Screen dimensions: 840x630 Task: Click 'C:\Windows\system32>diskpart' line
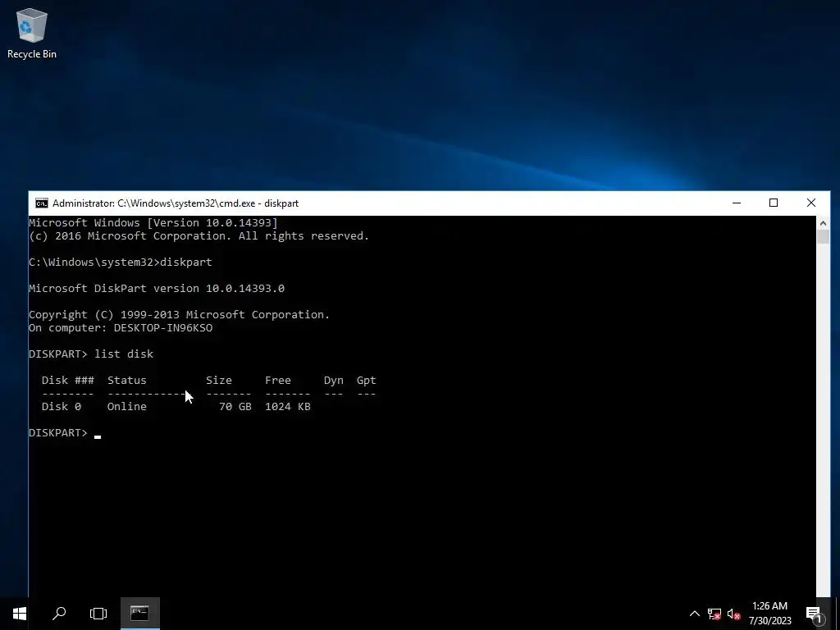(x=121, y=262)
